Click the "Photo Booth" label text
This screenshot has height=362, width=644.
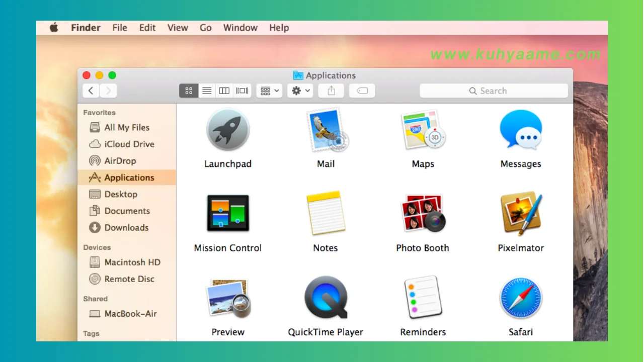pos(423,248)
